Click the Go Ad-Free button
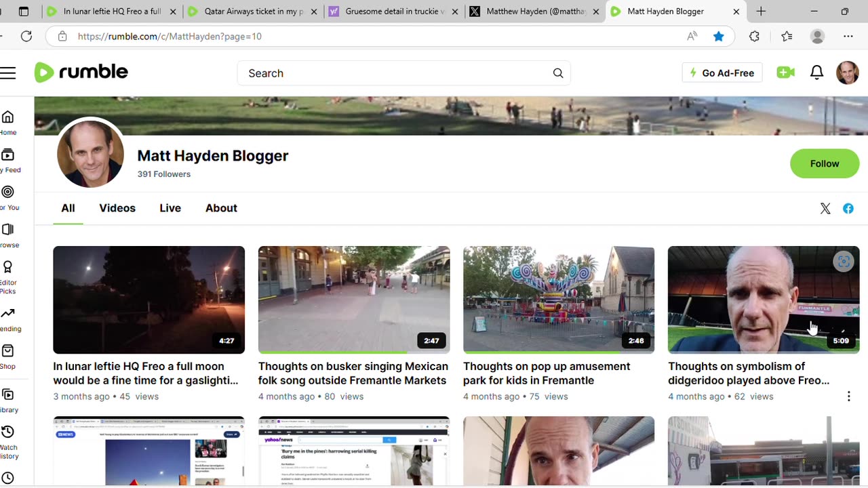This screenshot has width=868, height=488. pyautogui.click(x=722, y=73)
